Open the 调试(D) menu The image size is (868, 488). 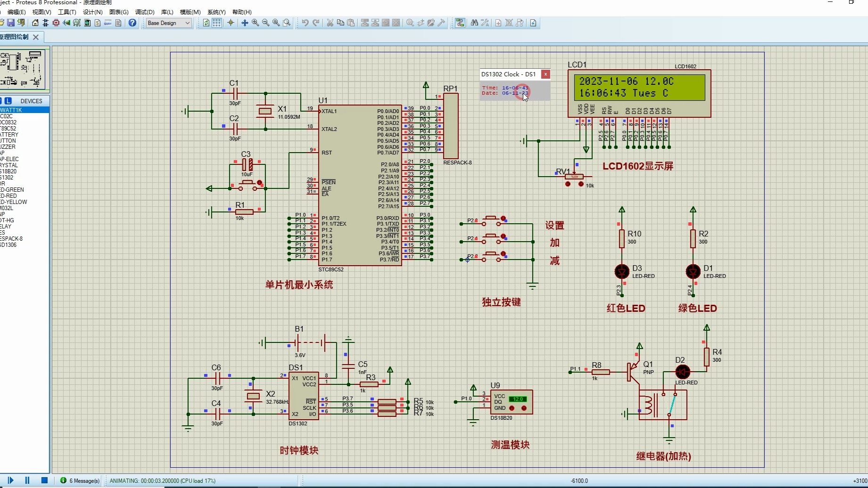pyautogui.click(x=145, y=12)
